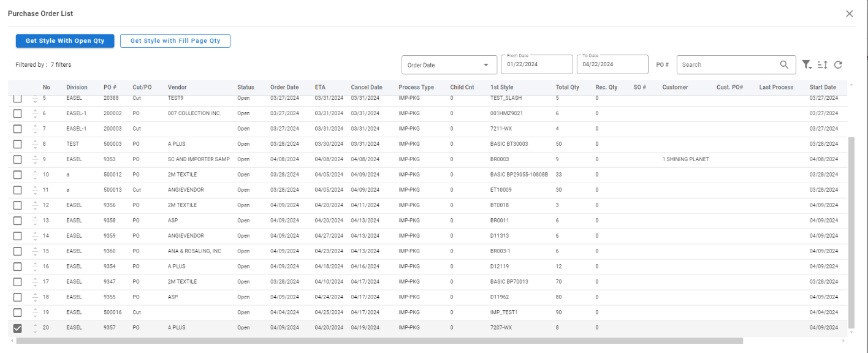Sort by the Last Process column header
The width and height of the screenshot is (868, 353).
[x=776, y=87]
